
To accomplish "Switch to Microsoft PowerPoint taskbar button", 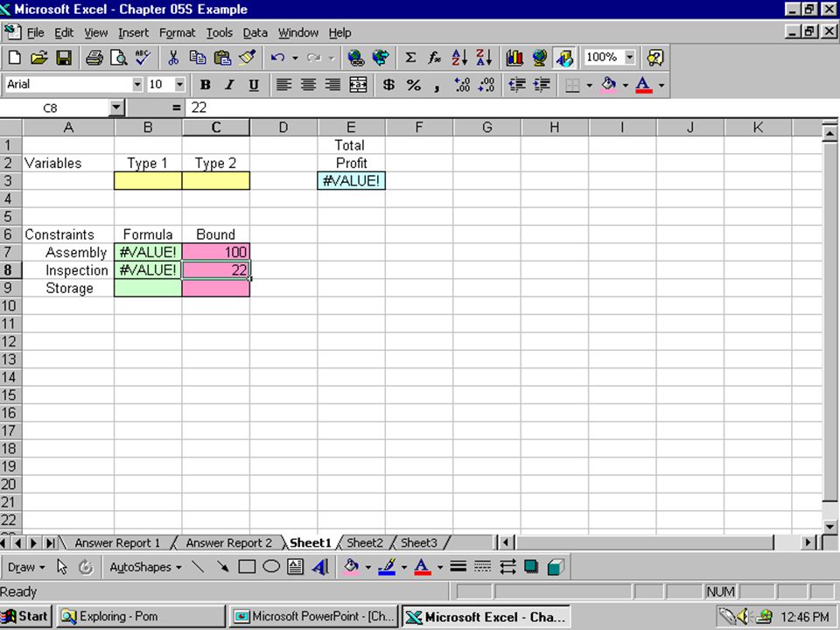I will (314, 617).
